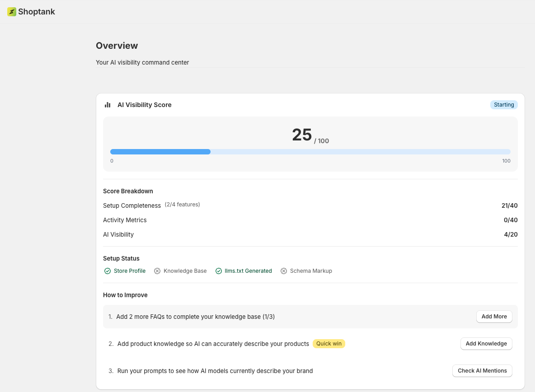Open the Knowledge Base setup status
535x392 pixels.
pyautogui.click(x=185, y=271)
